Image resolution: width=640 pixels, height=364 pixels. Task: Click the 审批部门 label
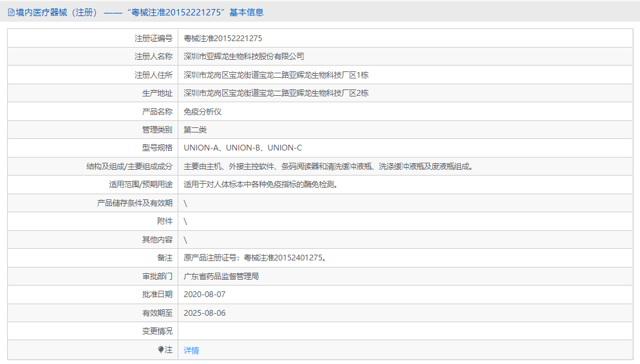(157, 277)
